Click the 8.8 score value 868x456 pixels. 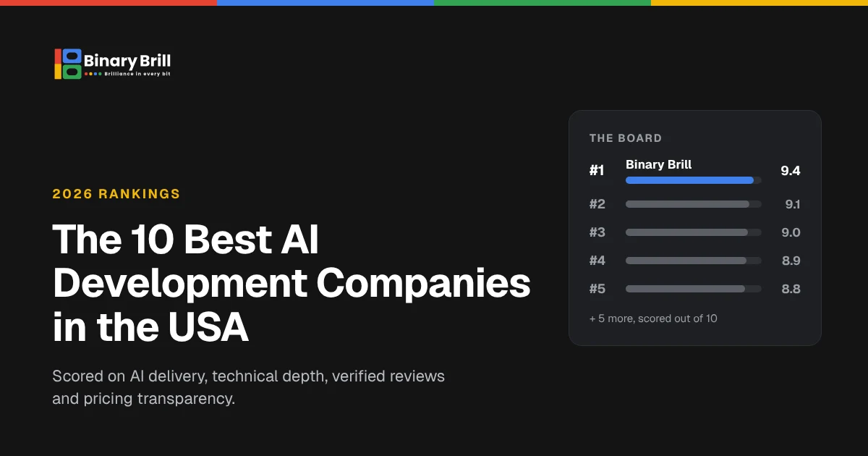(791, 289)
